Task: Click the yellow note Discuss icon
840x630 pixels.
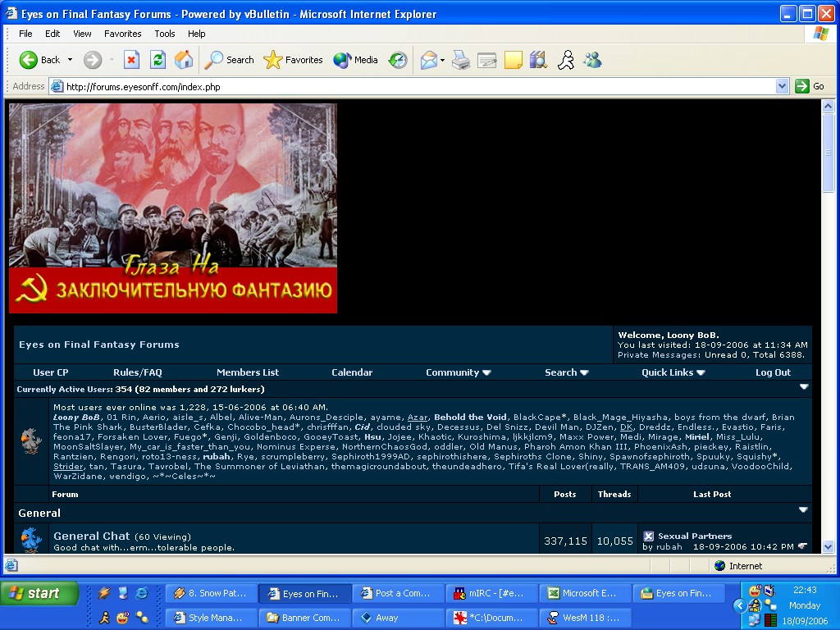Action: point(514,60)
